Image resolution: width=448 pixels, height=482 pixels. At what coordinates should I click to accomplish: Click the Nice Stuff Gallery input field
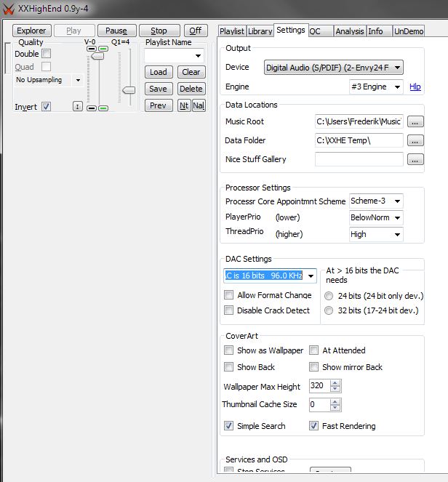tap(359, 159)
